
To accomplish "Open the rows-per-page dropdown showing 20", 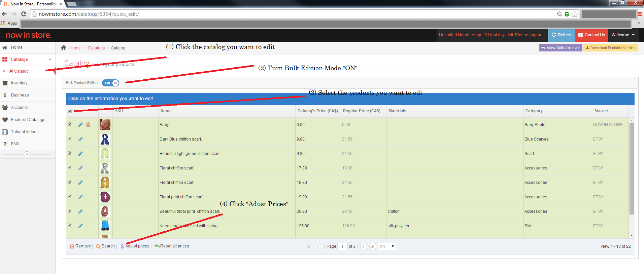I will pyautogui.click(x=387, y=246).
